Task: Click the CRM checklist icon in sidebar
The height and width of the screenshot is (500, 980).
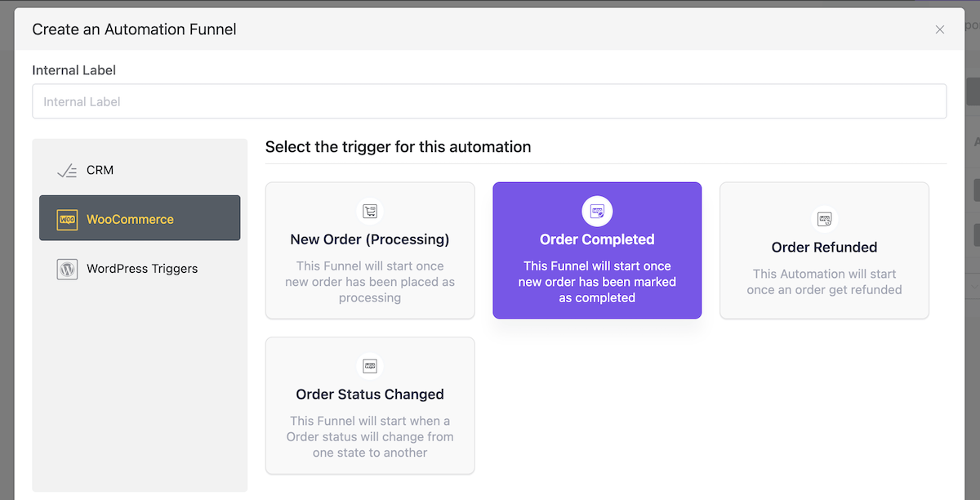Action: click(x=67, y=171)
